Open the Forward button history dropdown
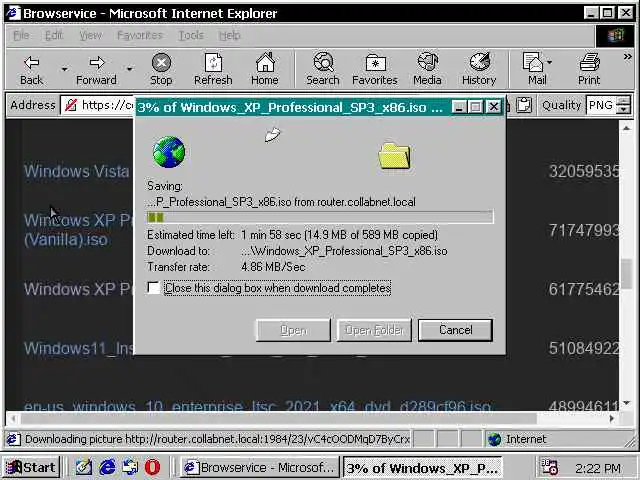Image resolution: width=640 pixels, height=480 pixels. pos(129,69)
